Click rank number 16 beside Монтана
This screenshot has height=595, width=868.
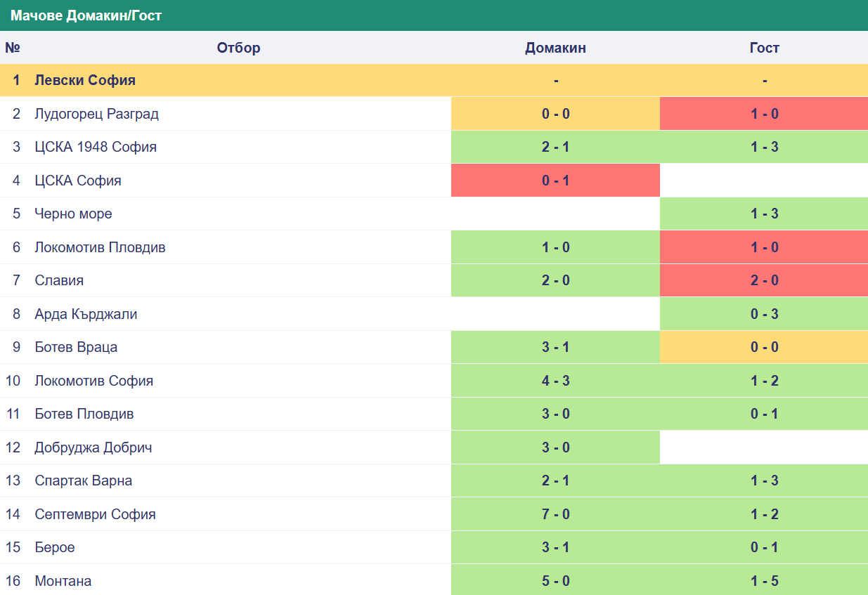click(13, 581)
